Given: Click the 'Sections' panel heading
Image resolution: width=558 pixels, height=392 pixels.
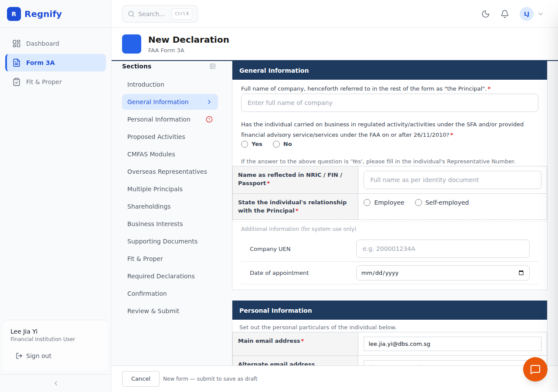Looking at the screenshot, I should [137, 66].
